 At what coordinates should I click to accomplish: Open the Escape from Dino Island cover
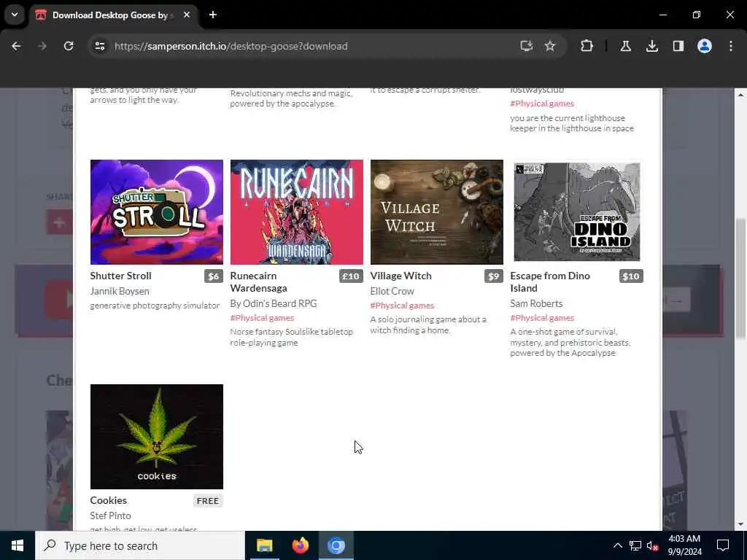click(x=576, y=212)
